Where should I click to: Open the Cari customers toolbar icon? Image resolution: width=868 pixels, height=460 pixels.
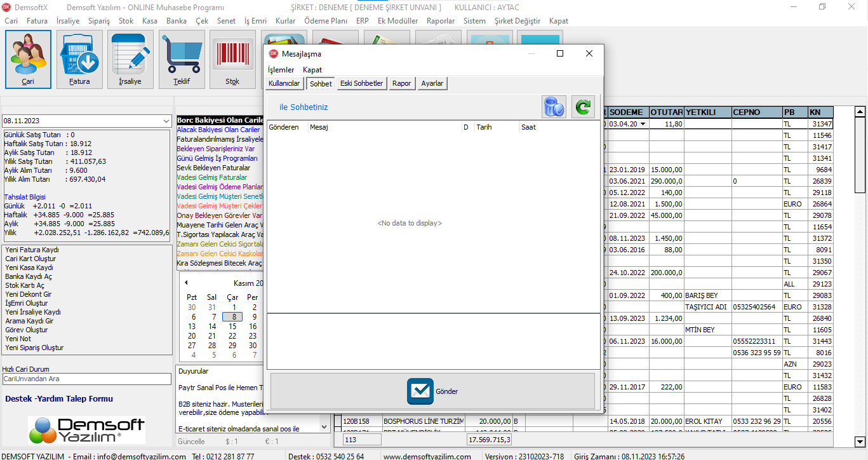pyautogui.click(x=28, y=59)
